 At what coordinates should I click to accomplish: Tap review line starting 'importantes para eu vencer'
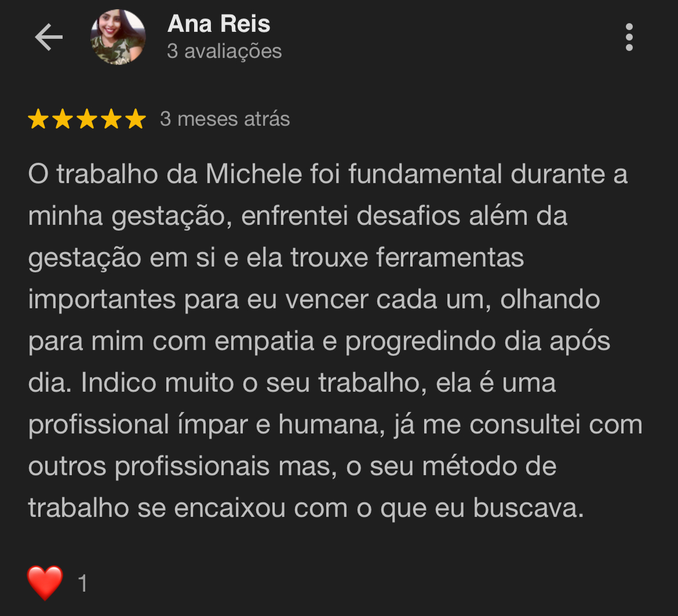pos(314,299)
